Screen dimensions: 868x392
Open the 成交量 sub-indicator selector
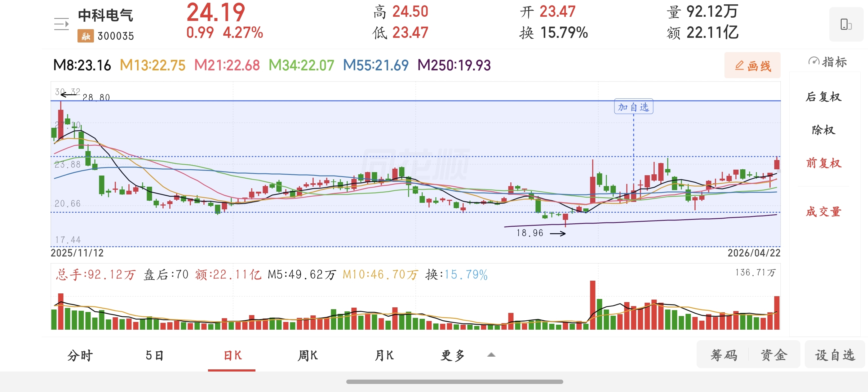point(824,212)
